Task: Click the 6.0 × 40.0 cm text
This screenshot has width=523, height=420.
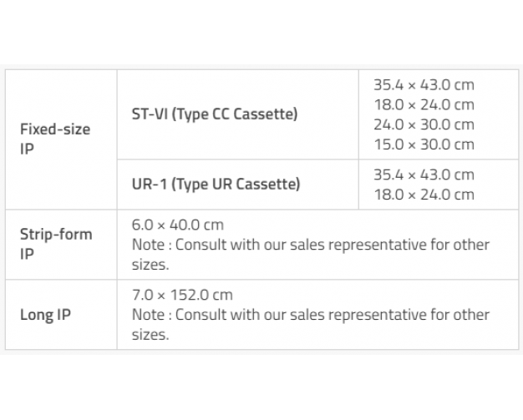Action: click(x=178, y=225)
